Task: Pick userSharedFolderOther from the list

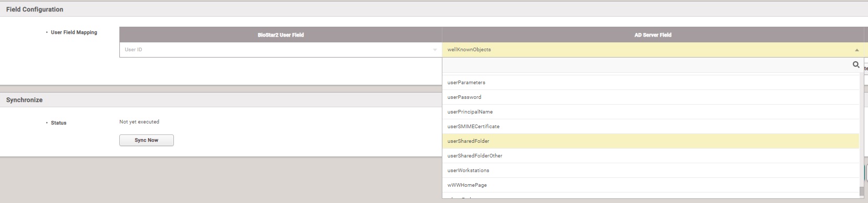Action: pos(651,156)
